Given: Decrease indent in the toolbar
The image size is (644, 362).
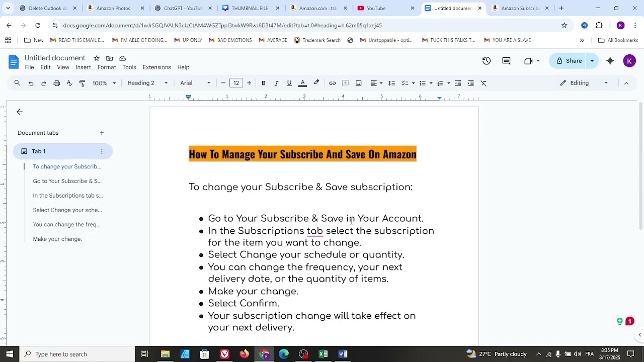Looking at the screenshot, I should click(x=458, y=83).
